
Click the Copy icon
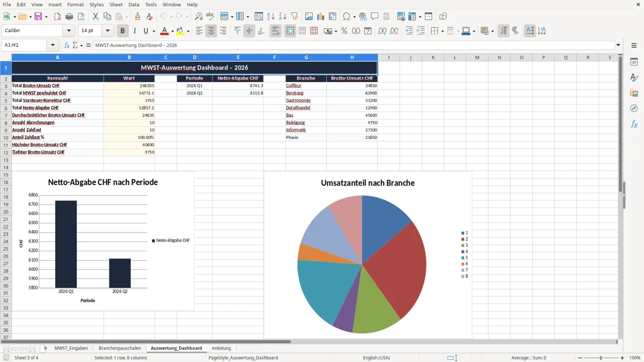[x=107, y=17]
